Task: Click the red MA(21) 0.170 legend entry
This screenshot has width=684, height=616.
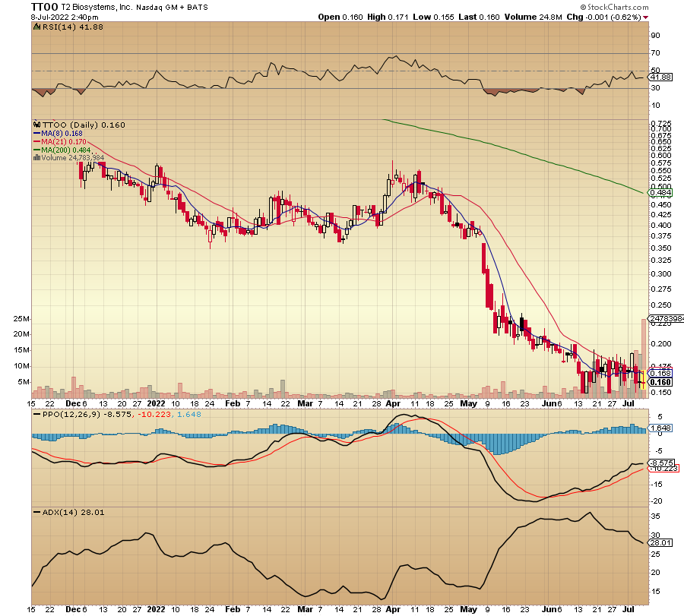Action: [x=60, y=142]
